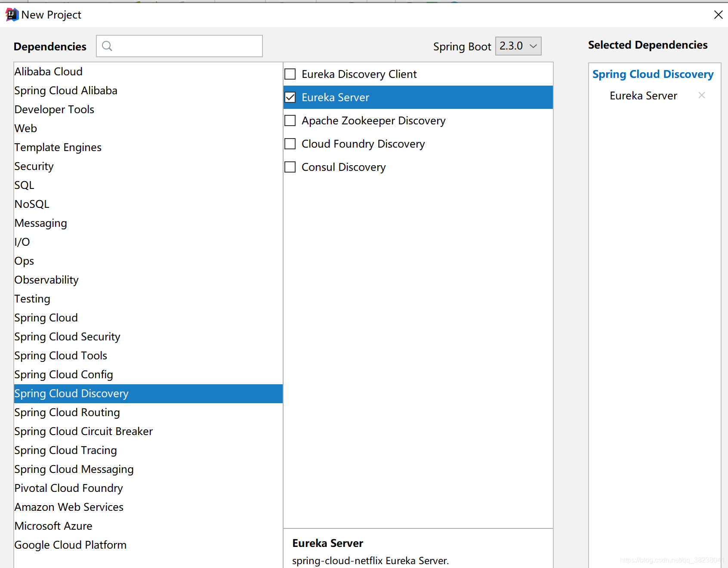This screenshot has height=568, width=728.
Task: Select Spring Cloud Circuit Breaker category
Action: coord(148,431)
